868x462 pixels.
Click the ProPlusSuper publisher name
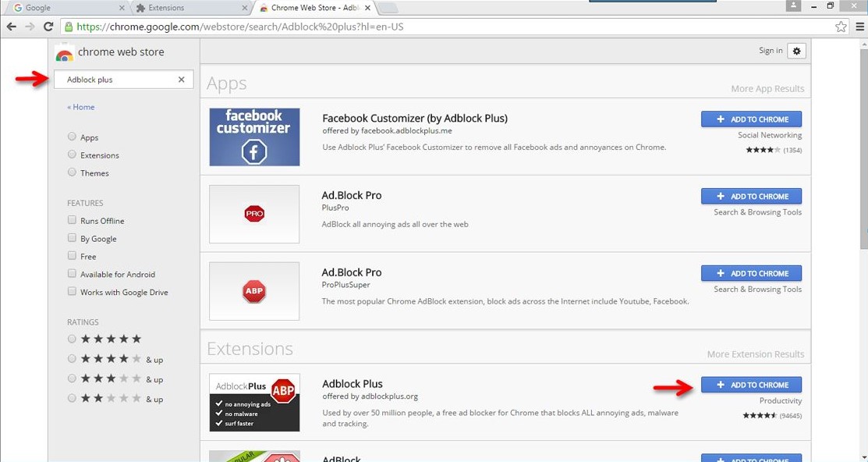pyautogui.click(x=346, y=285)
